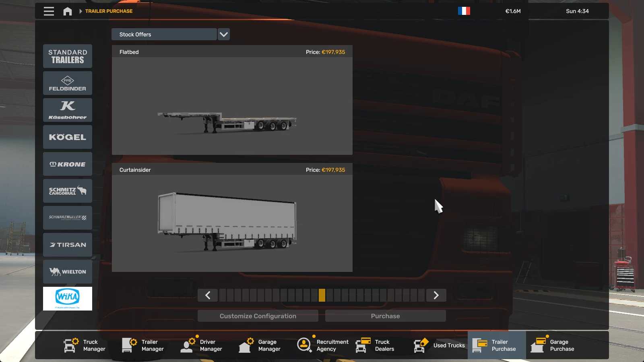Viewport: 644px width, 362px height.
Task: Select the Kögel trailer brand
Action: [x=68, y=137]
